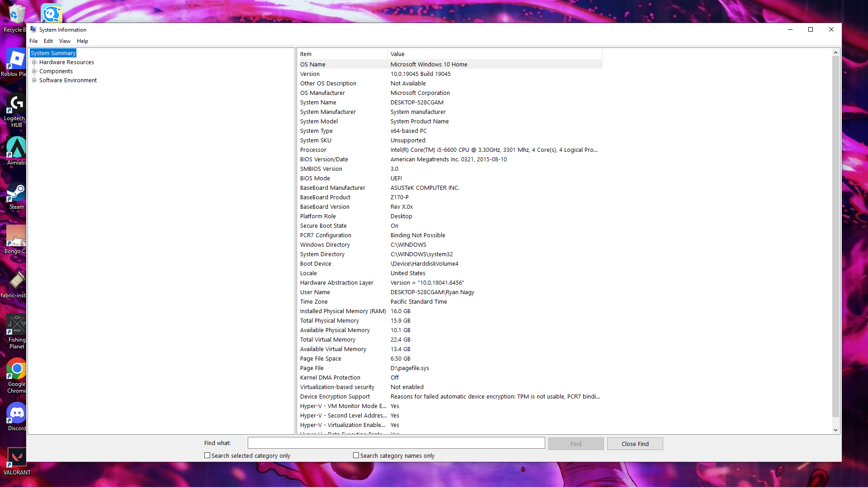Expand the Software Environment node
Screen dimensions: 868x488
pos(34,80)
